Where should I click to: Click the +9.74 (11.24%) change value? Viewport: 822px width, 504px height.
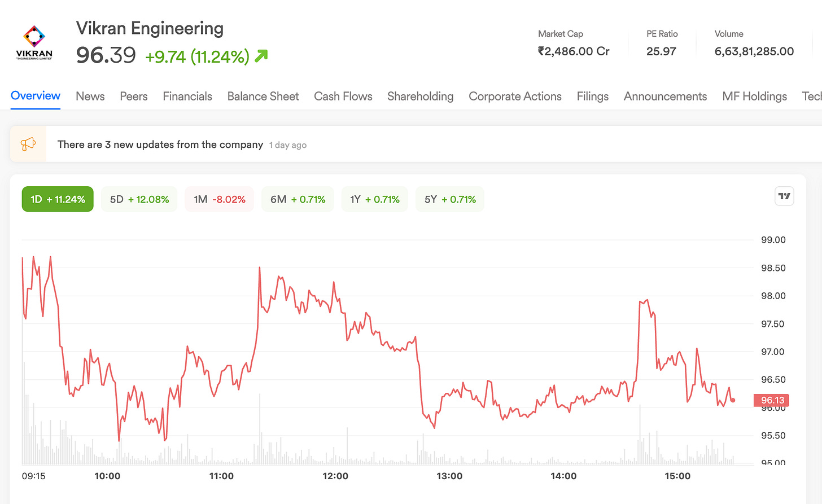pyautogui.click(x=197, y=56)
